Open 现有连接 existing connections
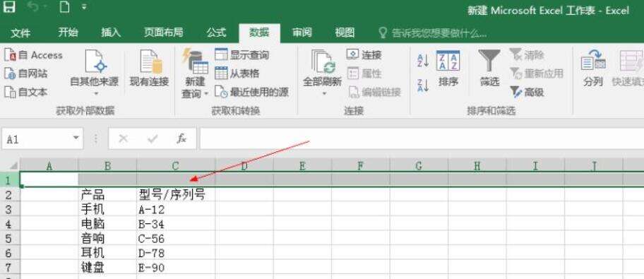This screenshot has width=644, height=279. [x=150, y=69]
